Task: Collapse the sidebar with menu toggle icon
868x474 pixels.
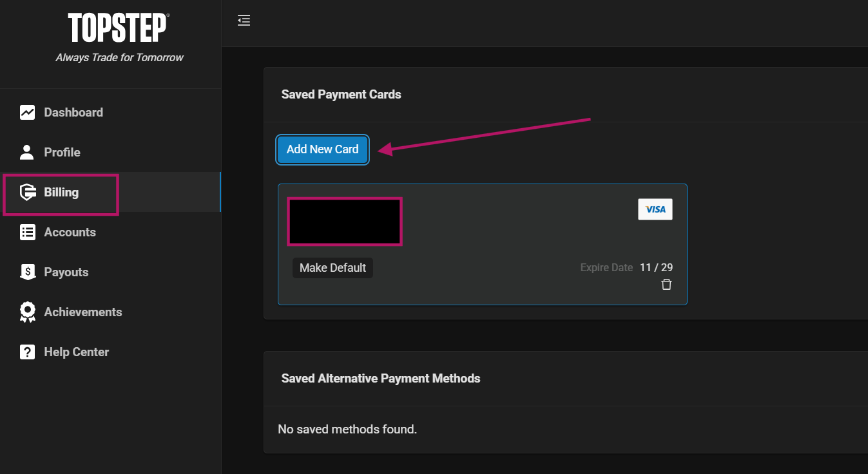Action: tap(244, 21)
